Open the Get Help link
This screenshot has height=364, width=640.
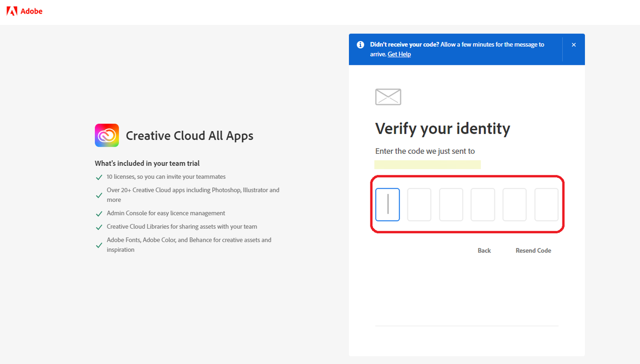point(399,54)
